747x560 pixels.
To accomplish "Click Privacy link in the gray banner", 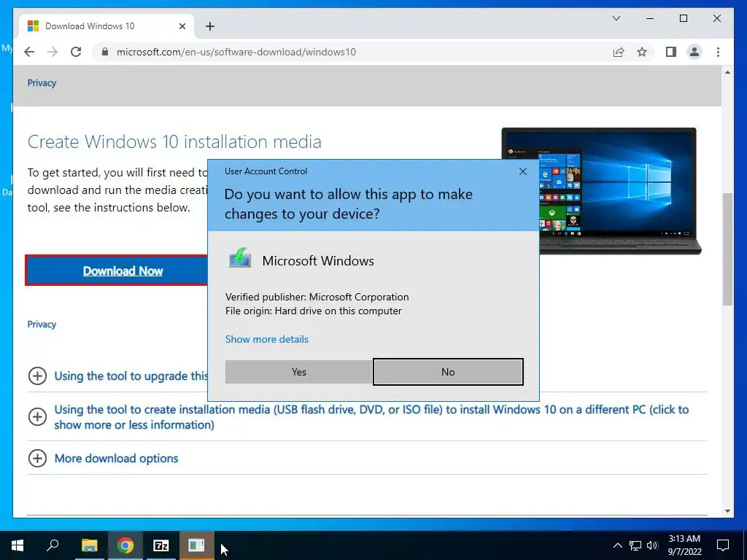I will coord(42,83).
